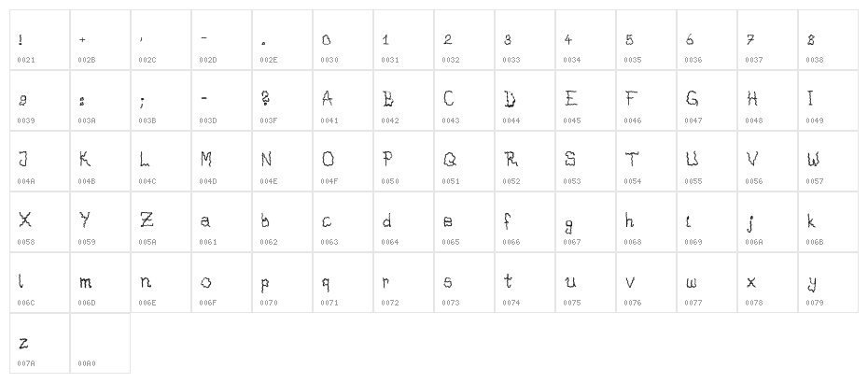Select the digit 7 glyph labeled 0037

pyautogui.click(x=767, y=40)
